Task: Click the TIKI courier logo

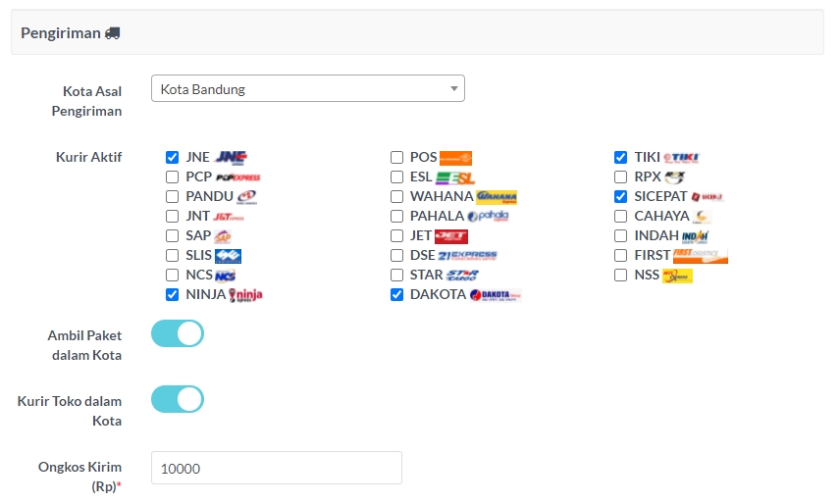Action: tap(680, 157)
